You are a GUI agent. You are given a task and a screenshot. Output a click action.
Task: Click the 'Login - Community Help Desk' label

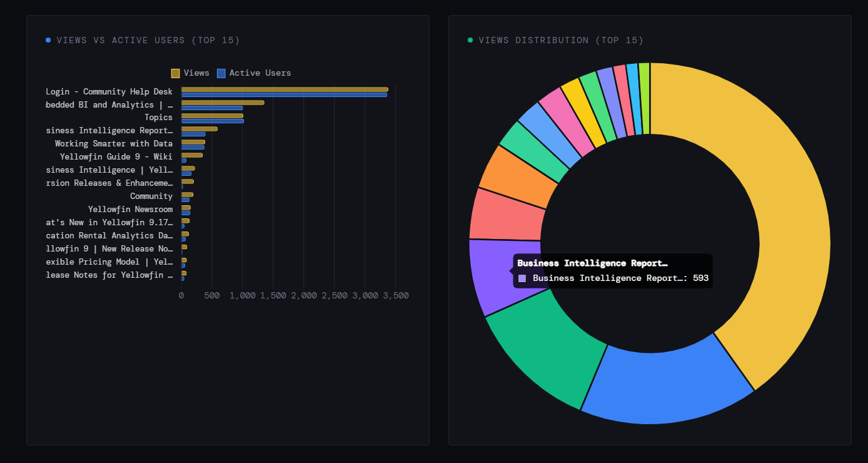pos(109,91)
